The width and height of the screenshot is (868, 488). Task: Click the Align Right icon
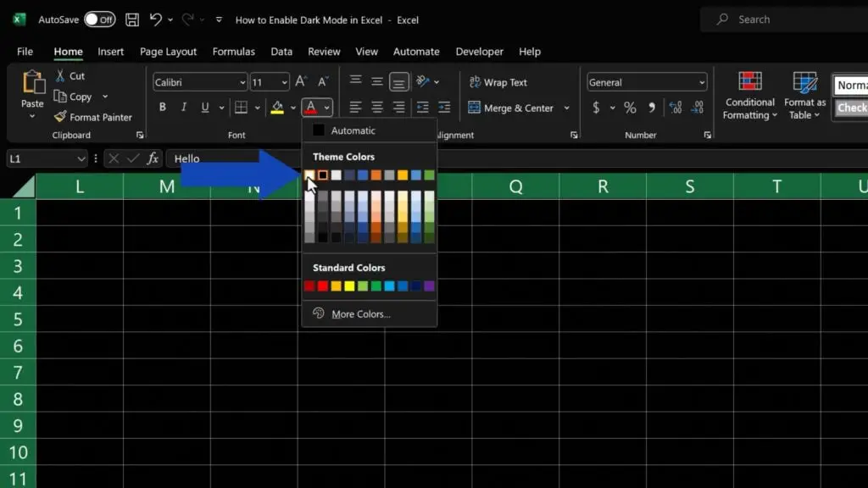398,108
